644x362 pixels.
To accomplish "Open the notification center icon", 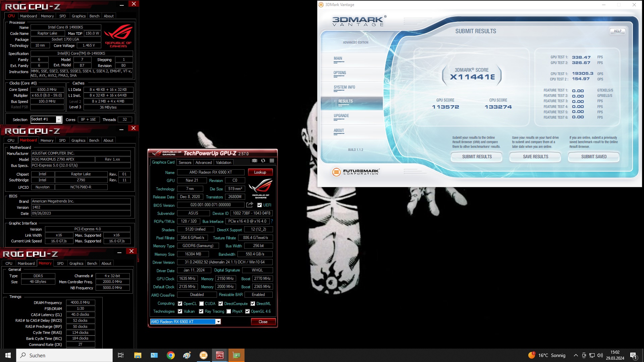I will 634,355.
